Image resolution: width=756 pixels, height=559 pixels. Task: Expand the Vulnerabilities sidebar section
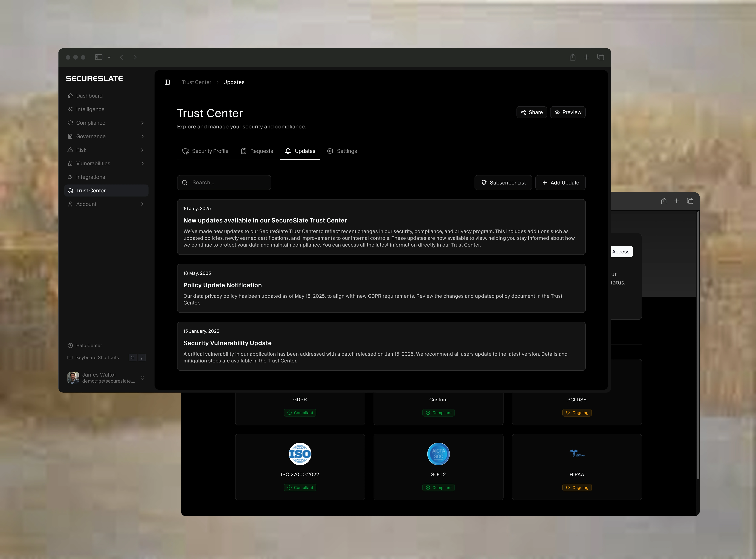(x=142, y=163)
